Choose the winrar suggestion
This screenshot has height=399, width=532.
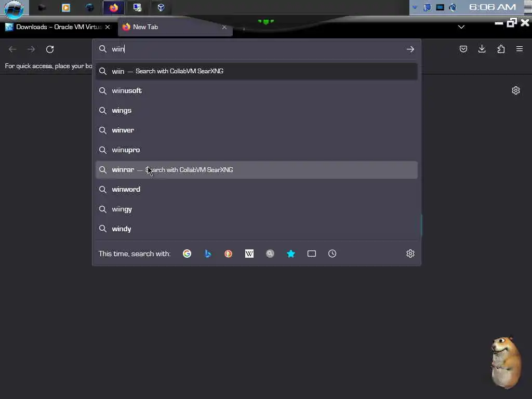[x=257, y=170]
